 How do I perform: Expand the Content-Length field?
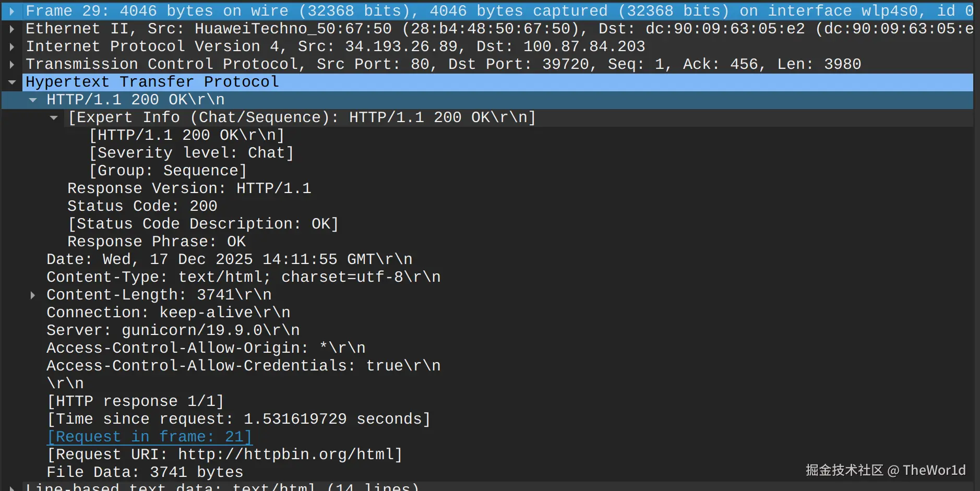(x=33, y=295)
